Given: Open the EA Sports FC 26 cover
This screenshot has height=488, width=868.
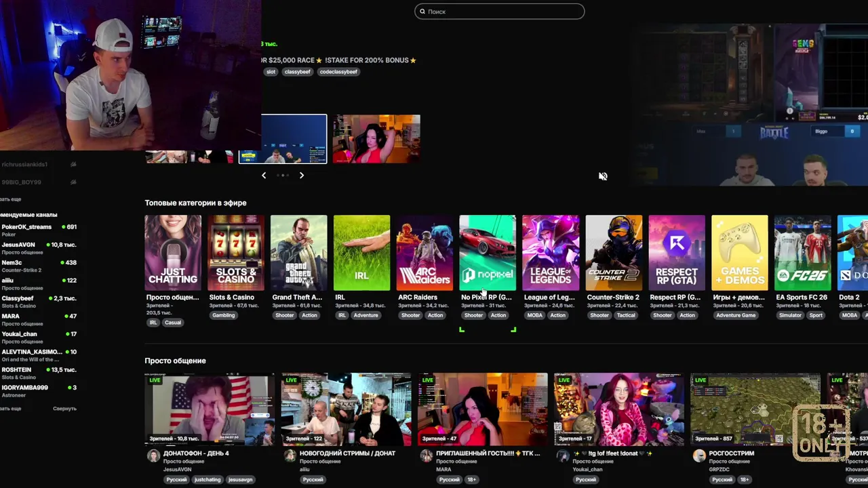Looking at the screenshot, I should pos(803,253).
